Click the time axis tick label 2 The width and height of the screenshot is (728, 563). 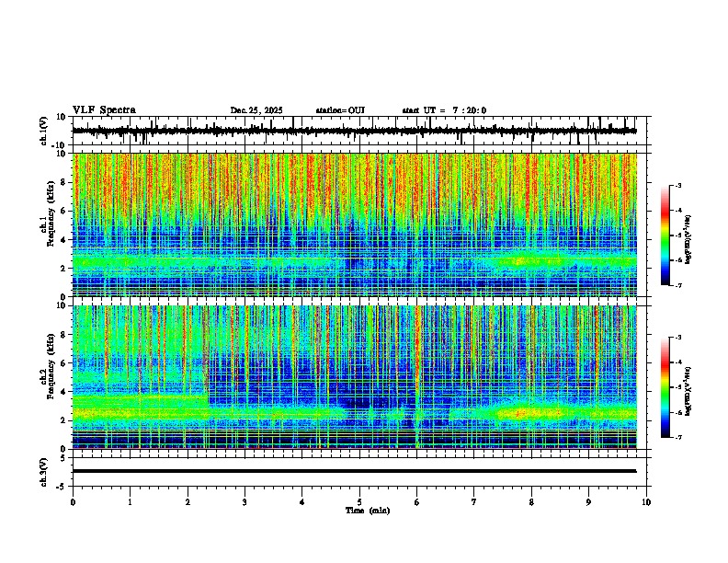pyautogui.click(x=188, y=502)
